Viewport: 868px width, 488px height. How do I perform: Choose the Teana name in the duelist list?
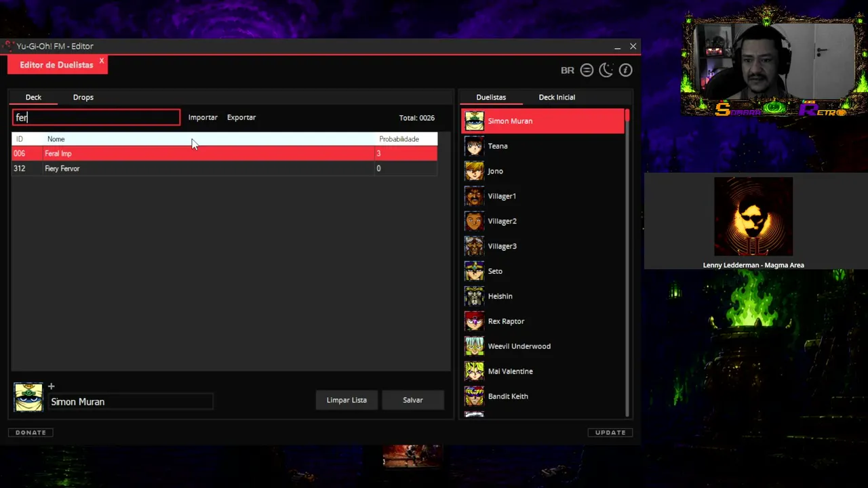click(x=498, y=146)
